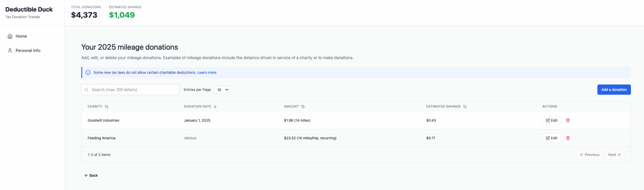This screenshot has height=190, width=644.
Task: Sort by Estimated Savings arrow icon
Action: 465,107
